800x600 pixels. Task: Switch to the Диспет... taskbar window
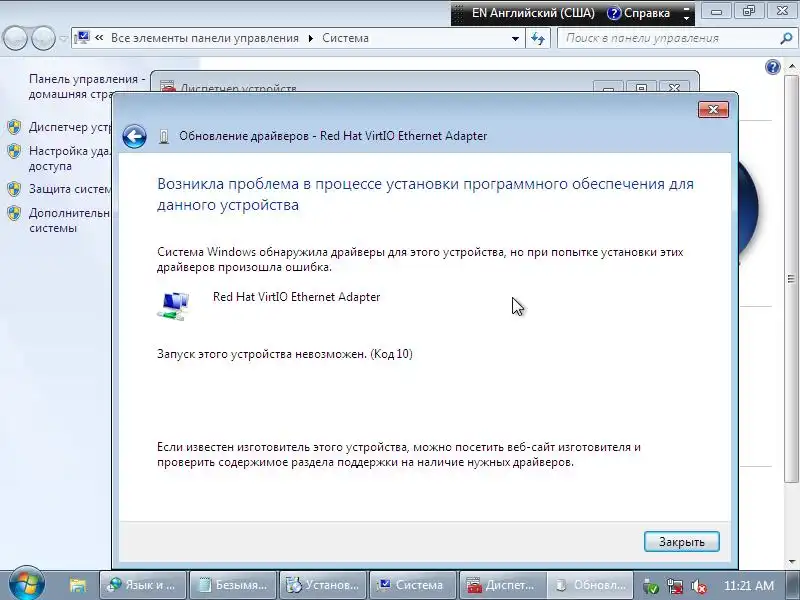coord(502,585)
